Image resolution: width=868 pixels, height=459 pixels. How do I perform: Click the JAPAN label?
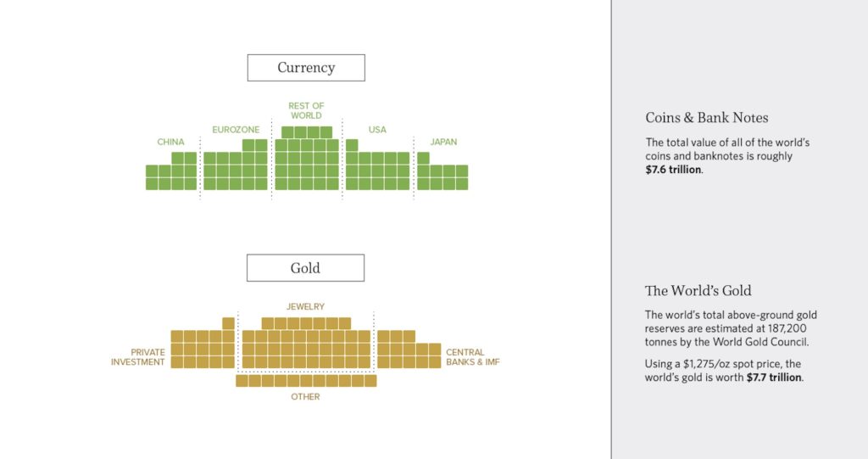442,142
